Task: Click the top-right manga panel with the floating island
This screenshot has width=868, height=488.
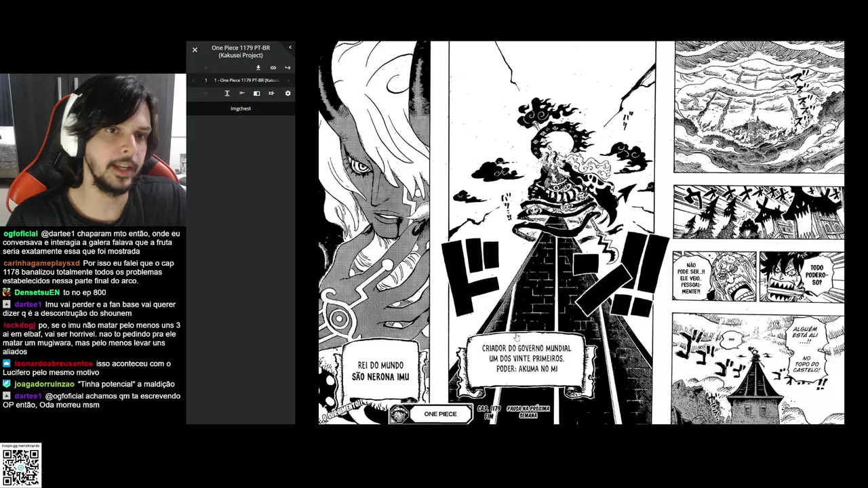Action: tap(759, 106)
